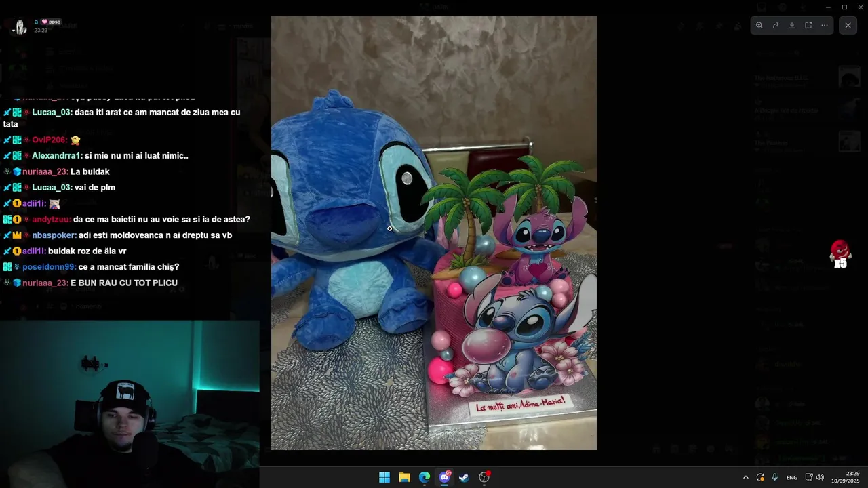Open network settings from tray icon
The width and height of the screenshot is (868, 488).
tap(809, 478)
